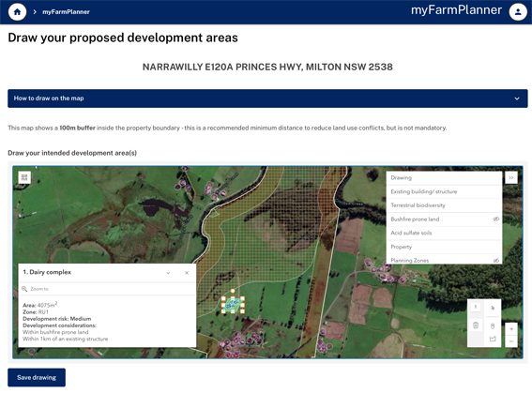Click the myFarmPlanner header title
Viewport: 532px width, 393px height.
456,10
